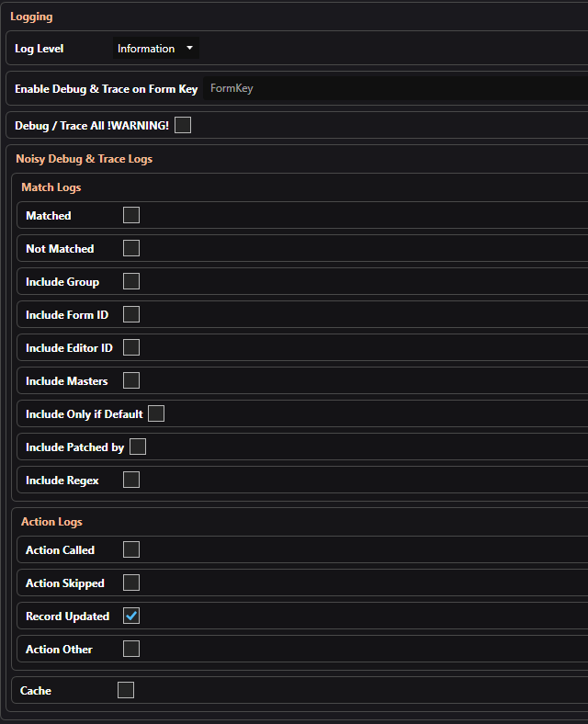Image resolution: width=588 pixels, height=724 pixels.
Task: Click the Noisy Debug & Trace Logs heading
Action: tap(84, 159)
